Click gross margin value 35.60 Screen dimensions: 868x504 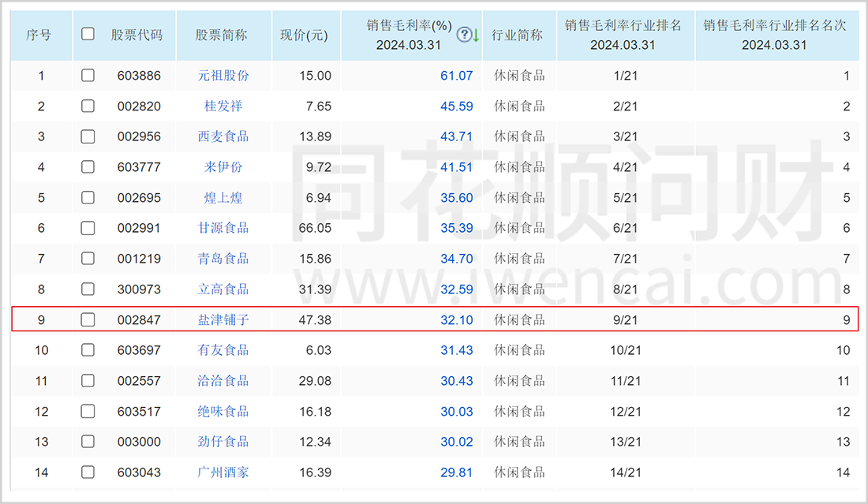click(457, 198)
